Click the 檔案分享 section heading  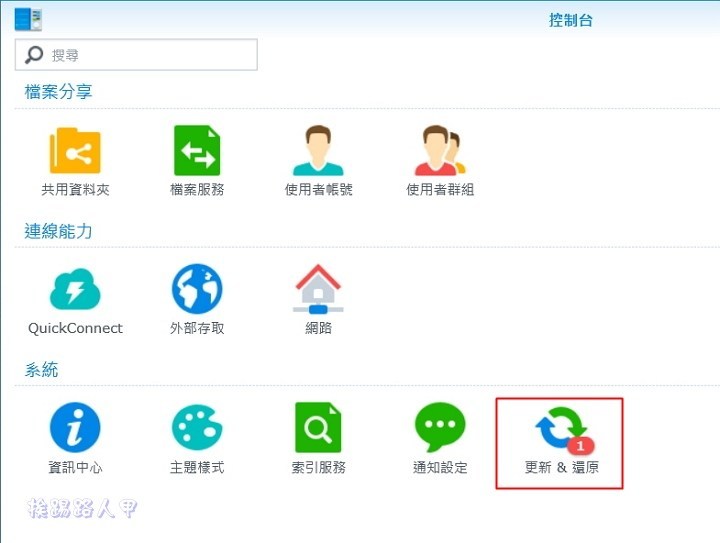(x=58, y=92)
